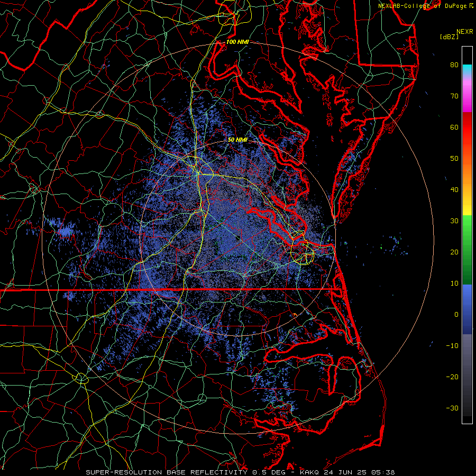The image size is (476, 476).
Task: Click the 70 value on dBZ scale
Action: coord(454,96)
